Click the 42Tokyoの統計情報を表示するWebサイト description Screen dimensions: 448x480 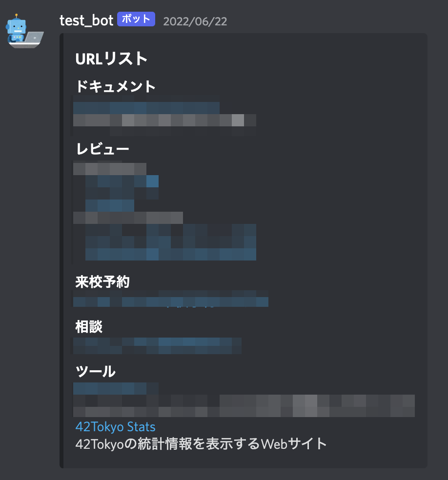[201, 443]
